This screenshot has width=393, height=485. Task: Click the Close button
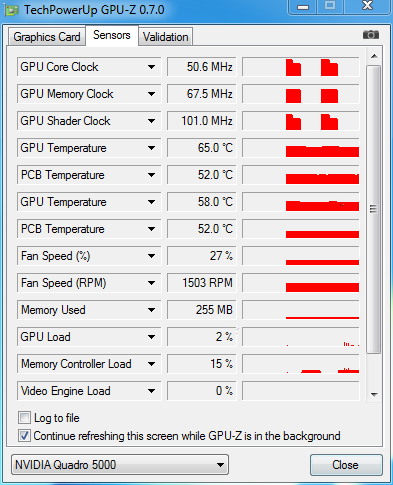tap(346, 465)
